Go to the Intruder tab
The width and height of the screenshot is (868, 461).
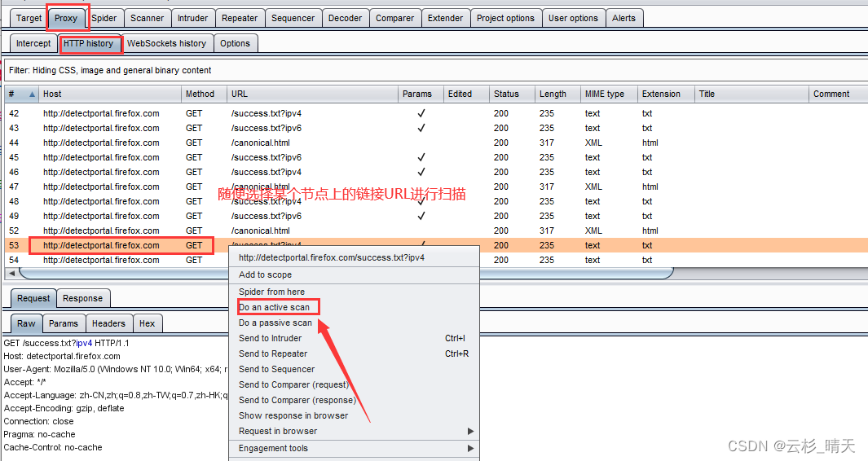point(192,18)
